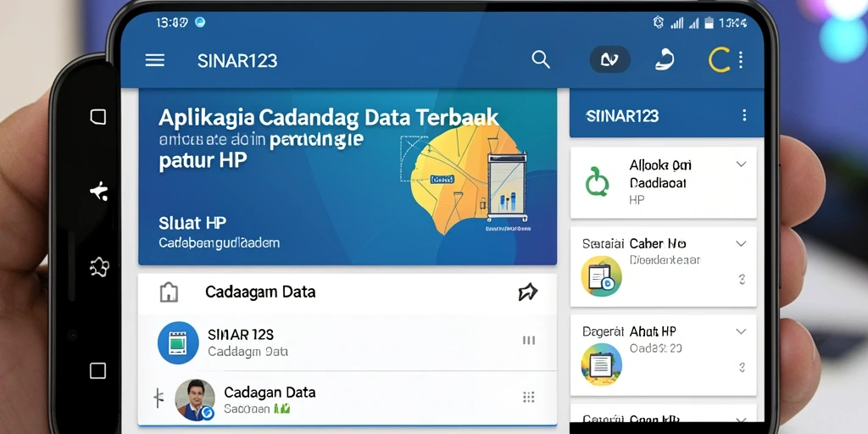Select the Cadaagam Data header row text
Viewport: 868px width, 434px height.
click(260, 292)
